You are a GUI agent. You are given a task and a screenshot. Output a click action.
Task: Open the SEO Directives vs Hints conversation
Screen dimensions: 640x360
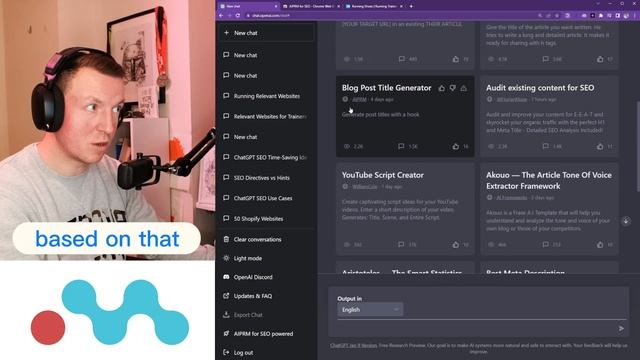pos(266,178)
